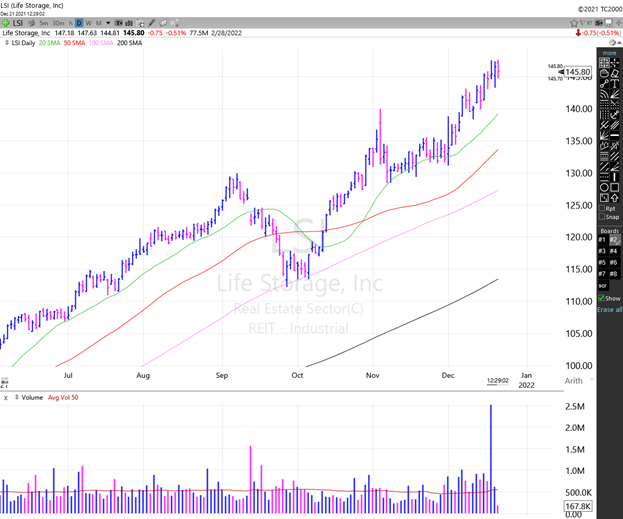Switch to board #3
Viewport: 623px width, 519px height.
[x=602, y=251]
